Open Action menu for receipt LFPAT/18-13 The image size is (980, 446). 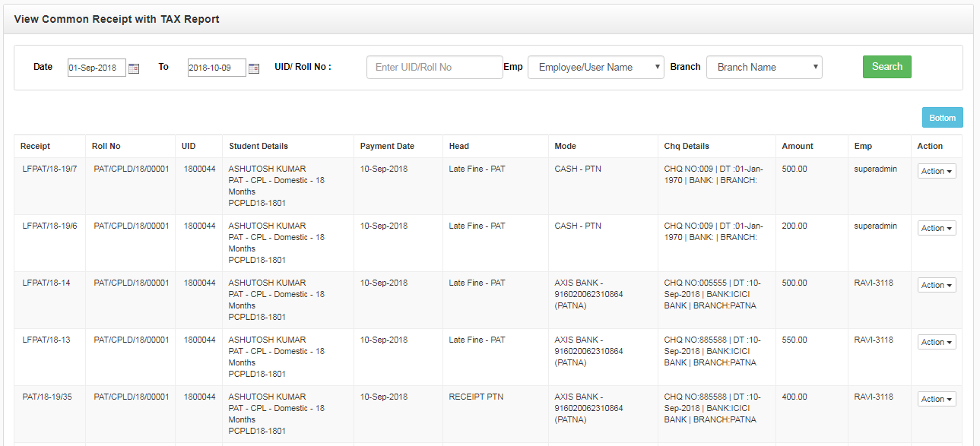[937, 342]
